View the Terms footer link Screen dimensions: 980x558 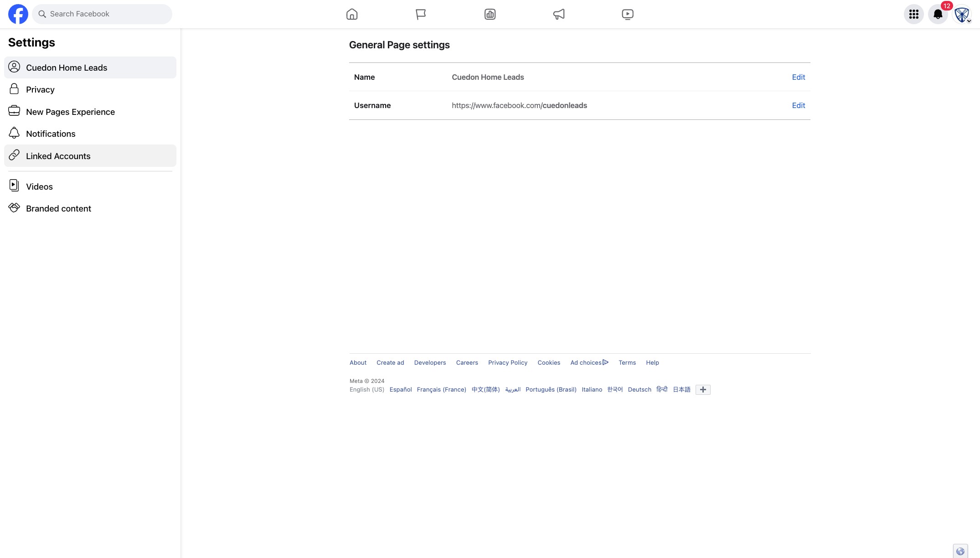627,363
